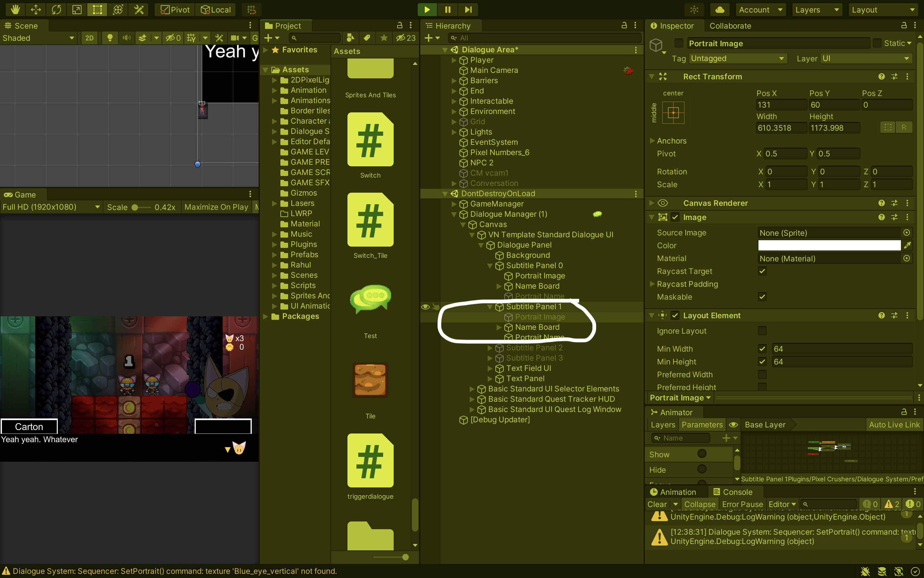Toggle Subtitle Panel 1 scene visibility eye
This screenshot has width=924, height=578.
click(x=425, y=307)
